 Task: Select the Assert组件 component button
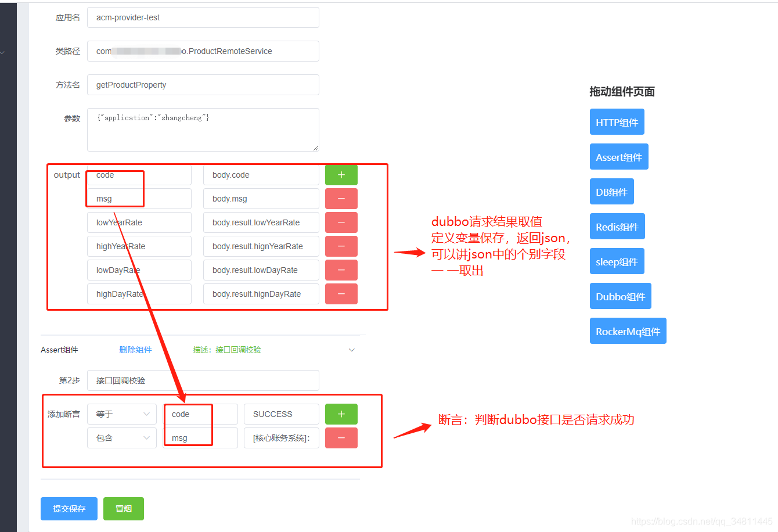tap(619, 157)
